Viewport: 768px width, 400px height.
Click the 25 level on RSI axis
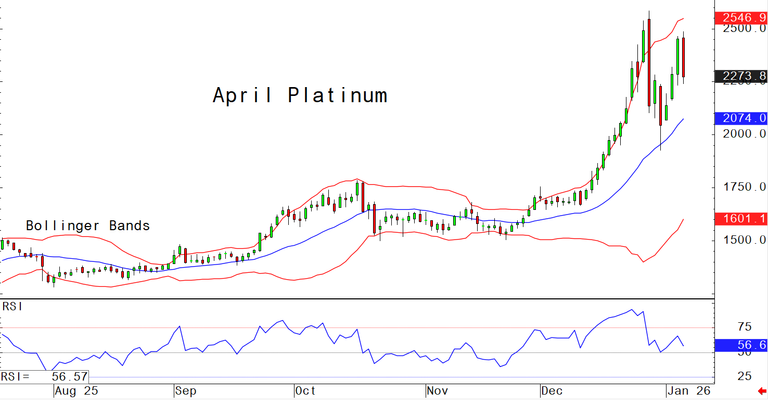point(743,376)
